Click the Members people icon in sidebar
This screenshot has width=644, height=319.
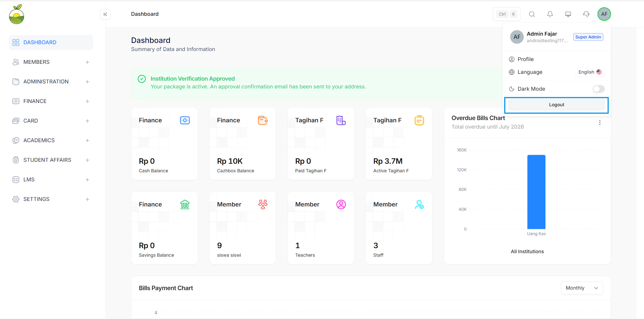tap(16, 62)
